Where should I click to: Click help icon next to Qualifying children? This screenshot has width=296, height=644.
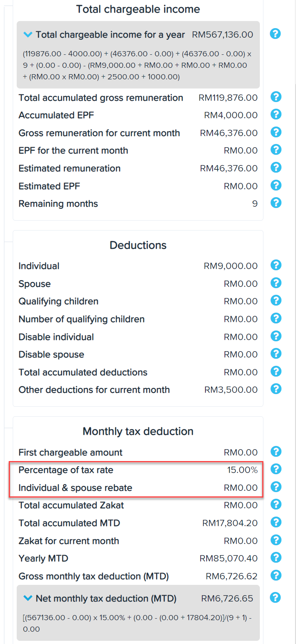(x=276, y=300)
